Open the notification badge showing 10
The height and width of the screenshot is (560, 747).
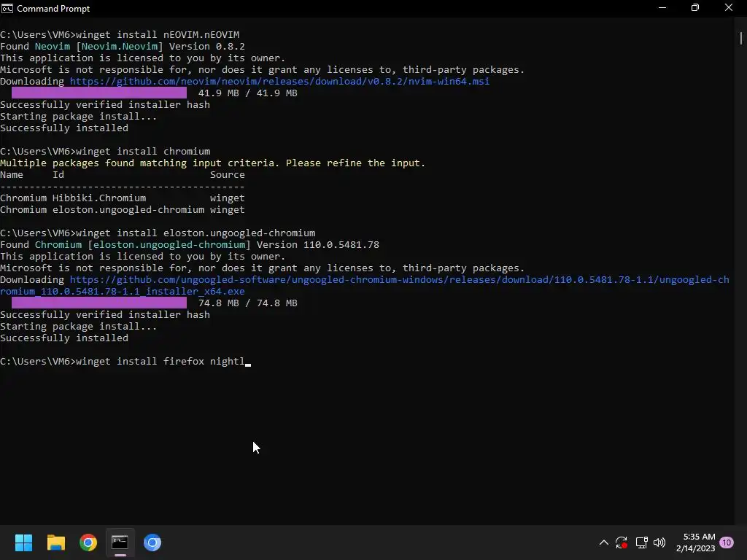(x=727, y=542)
